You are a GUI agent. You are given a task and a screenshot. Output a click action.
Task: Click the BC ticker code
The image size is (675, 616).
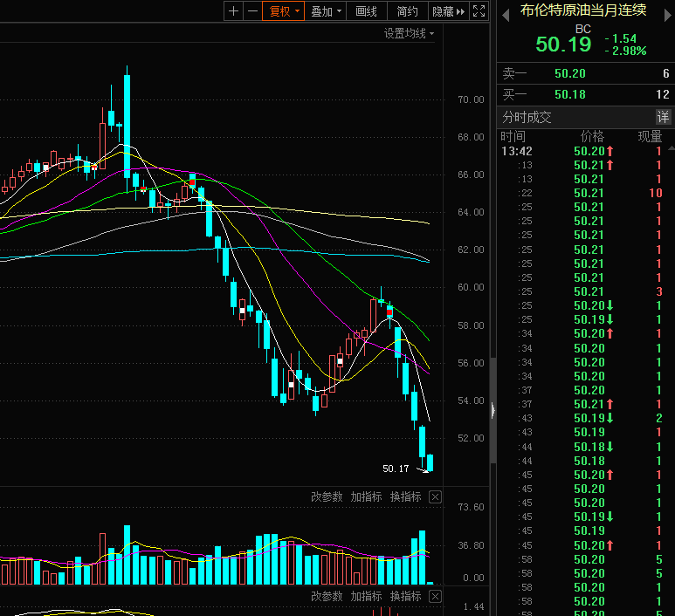click(x=583, y=29)
